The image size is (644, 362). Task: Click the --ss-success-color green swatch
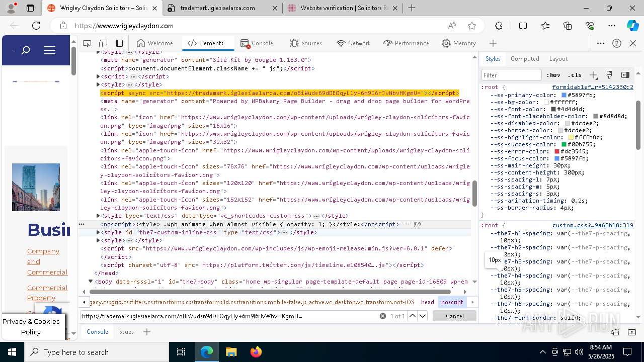point(564,144)
